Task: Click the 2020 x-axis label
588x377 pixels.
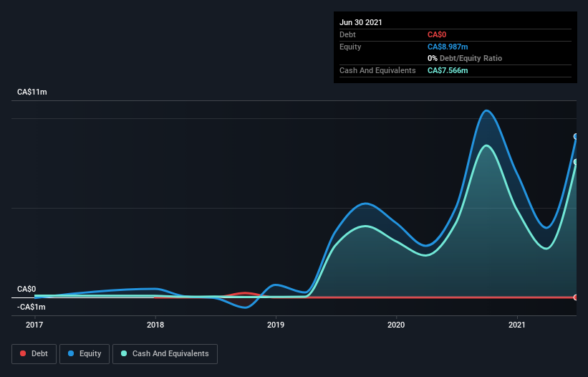Action: (x=396, y=325)
